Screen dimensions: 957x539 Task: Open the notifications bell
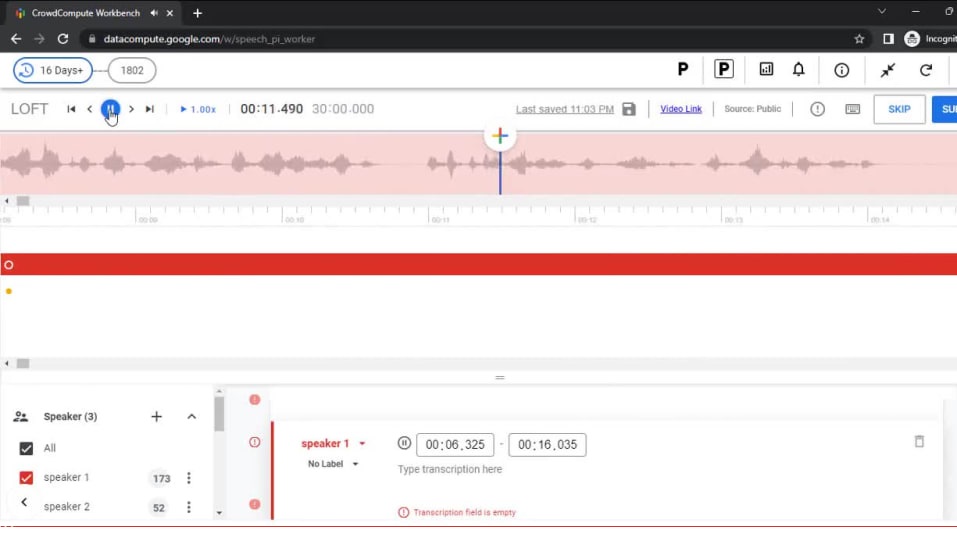point(799,70)
